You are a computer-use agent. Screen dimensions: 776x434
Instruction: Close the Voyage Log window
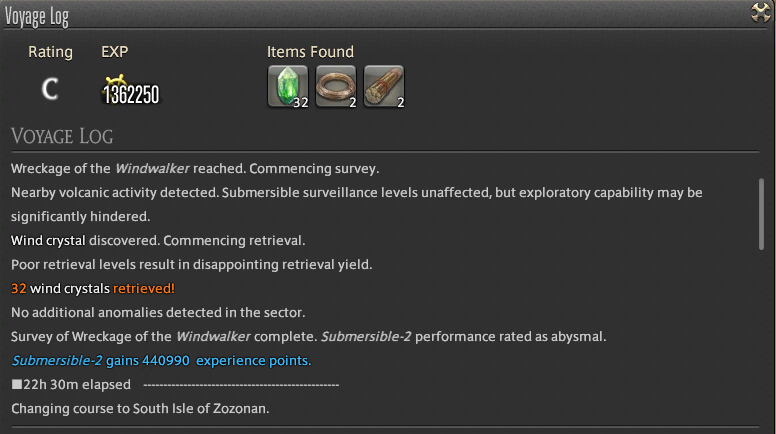(x=761, y=12)
